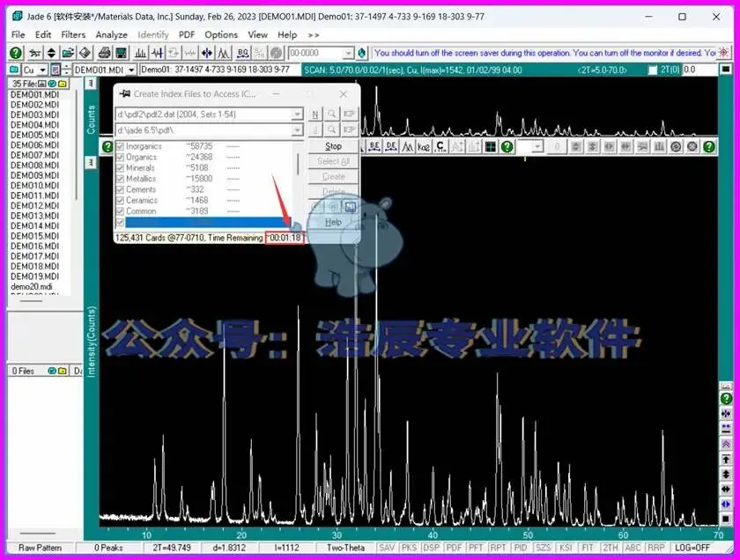740x560 pixels.
Task: Click the green help icon on right side panel
Action: [726, 399]
